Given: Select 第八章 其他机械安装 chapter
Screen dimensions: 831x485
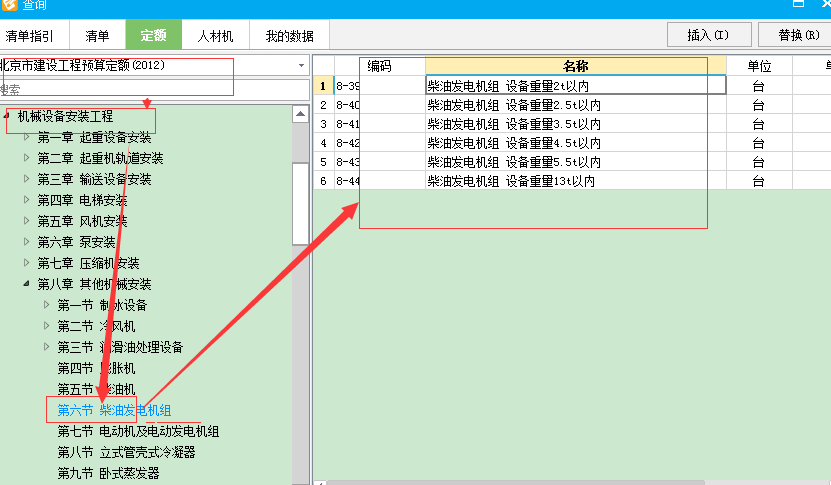Looking at the screenshot, I should pyautogui.click(x=94, y=284).
